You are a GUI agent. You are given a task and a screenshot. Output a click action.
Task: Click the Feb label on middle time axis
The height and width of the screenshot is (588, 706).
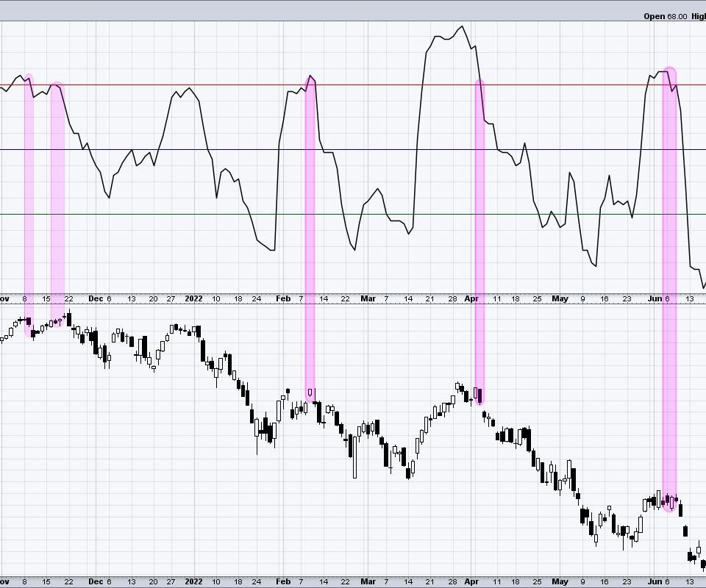tap(283, 298)
